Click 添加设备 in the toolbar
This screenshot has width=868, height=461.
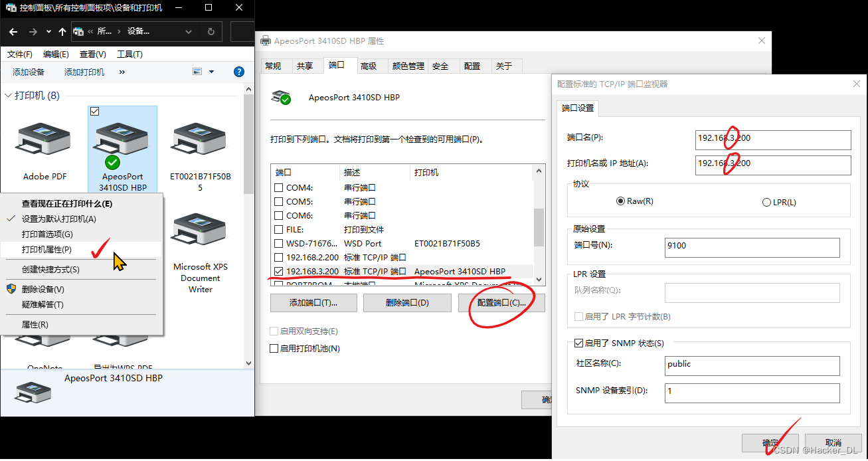click(29, 72)
